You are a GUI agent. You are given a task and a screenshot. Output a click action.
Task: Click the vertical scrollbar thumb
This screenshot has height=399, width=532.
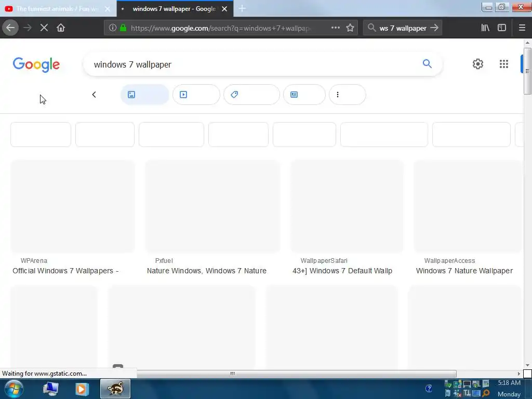coord(527,71)
